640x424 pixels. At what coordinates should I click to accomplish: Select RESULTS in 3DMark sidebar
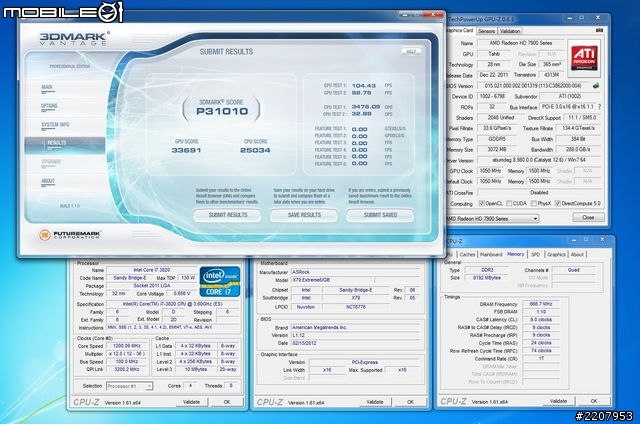coord(65,145)
